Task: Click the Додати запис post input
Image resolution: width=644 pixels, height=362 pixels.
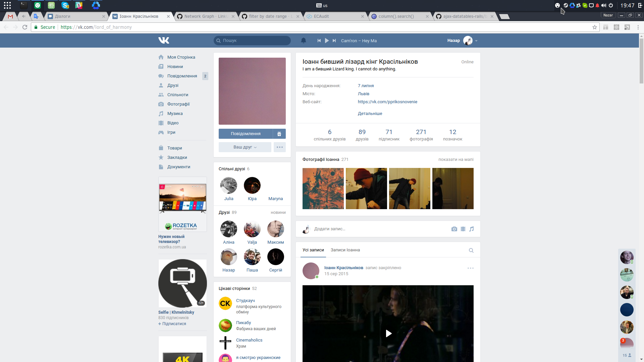Action: (x=379, y=229)
